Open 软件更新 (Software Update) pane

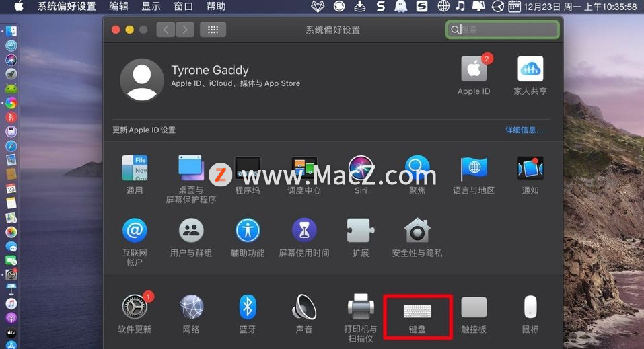pyautogui.click(x=135, y=313)
